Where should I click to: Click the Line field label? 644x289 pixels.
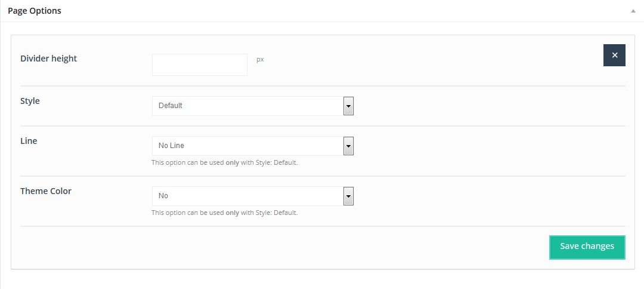tap(29, 141)
